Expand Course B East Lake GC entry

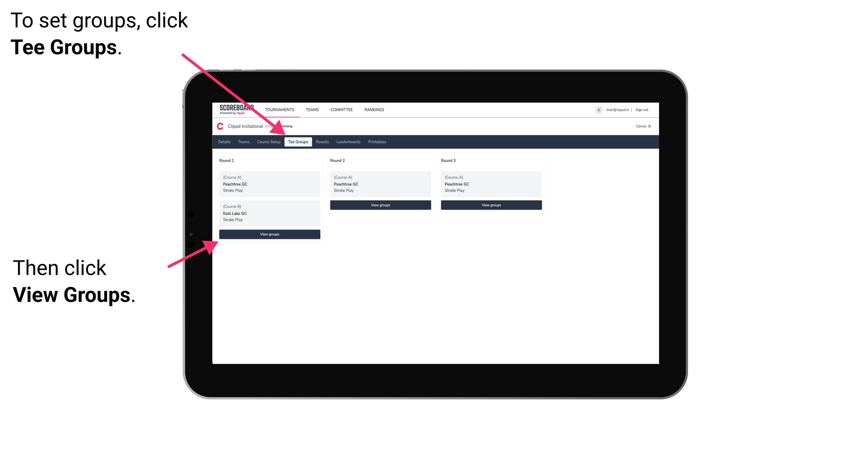pyautogui.click(x=269, y=213)
